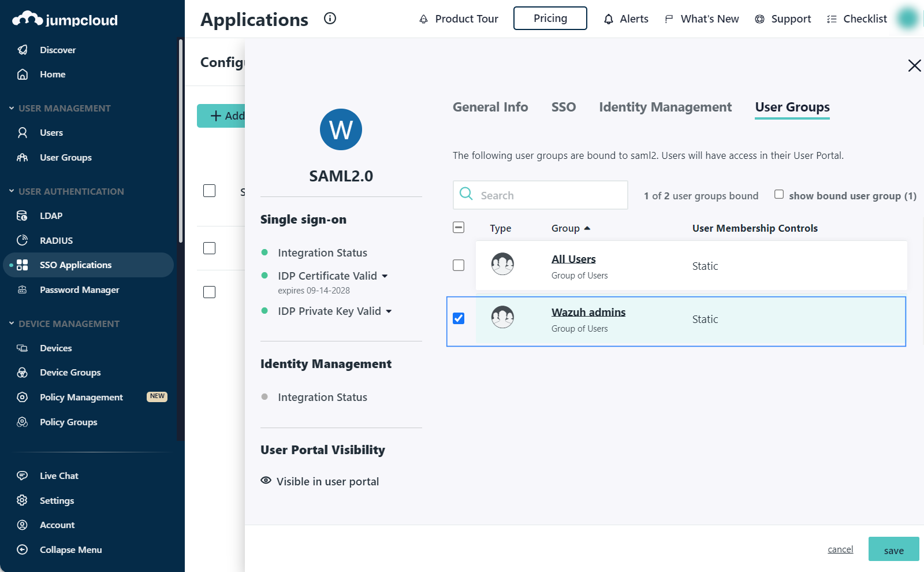Switch to the SSO tab

[x=563, y=107]
